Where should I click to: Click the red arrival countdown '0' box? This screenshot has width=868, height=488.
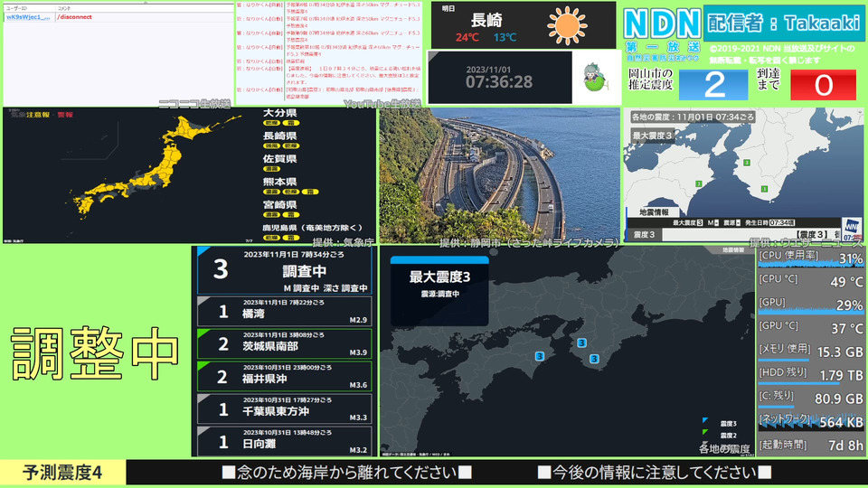click(x=823, y=85)
